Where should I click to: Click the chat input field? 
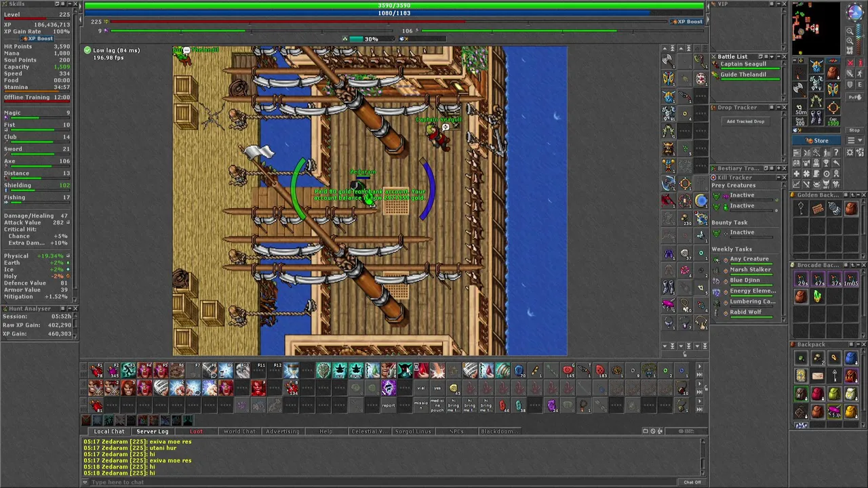click(383, 482)
